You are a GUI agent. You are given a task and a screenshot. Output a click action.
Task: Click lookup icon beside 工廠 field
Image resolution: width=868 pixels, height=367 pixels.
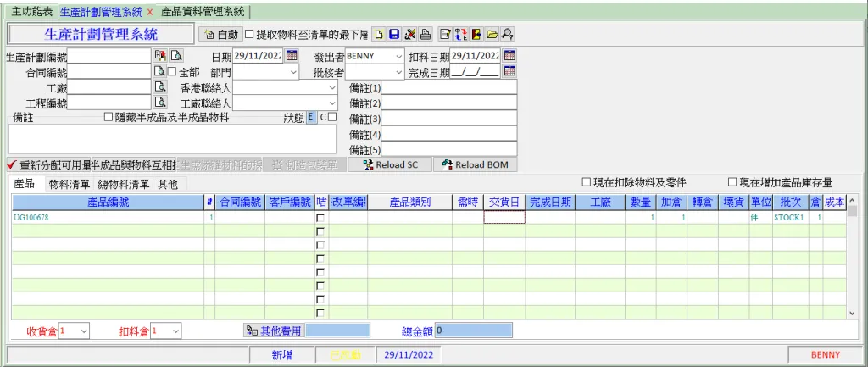tap(159, 87)
